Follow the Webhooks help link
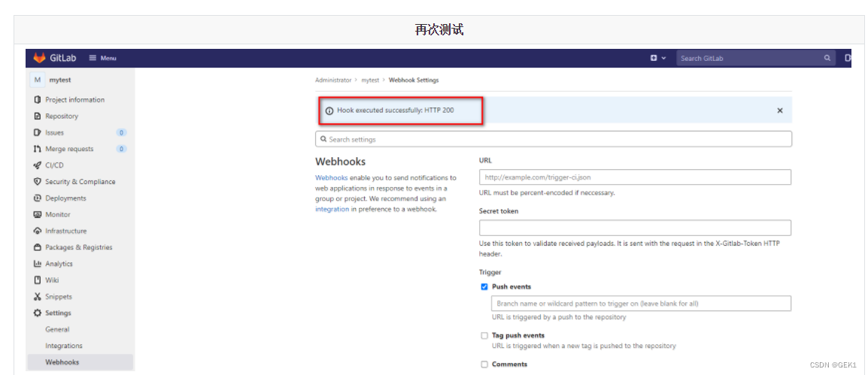868x375 pixels. coord(331,177)
